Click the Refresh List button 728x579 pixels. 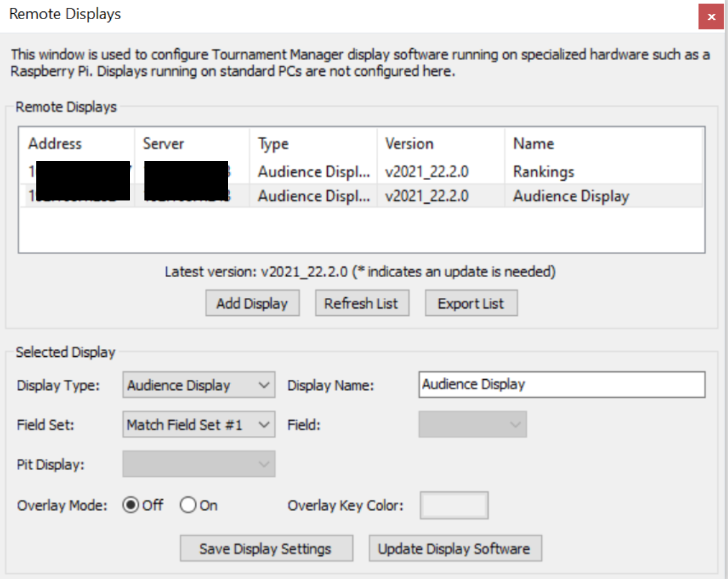point(362,303)
